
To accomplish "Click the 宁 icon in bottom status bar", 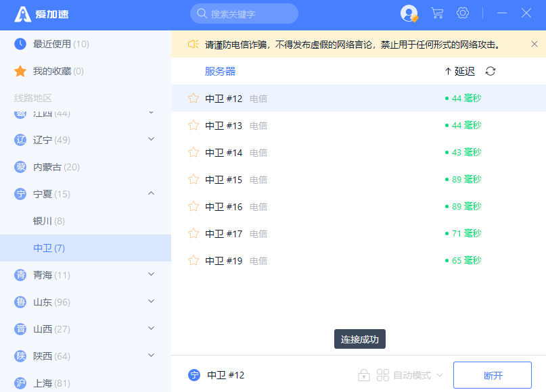I will (194, 375).
